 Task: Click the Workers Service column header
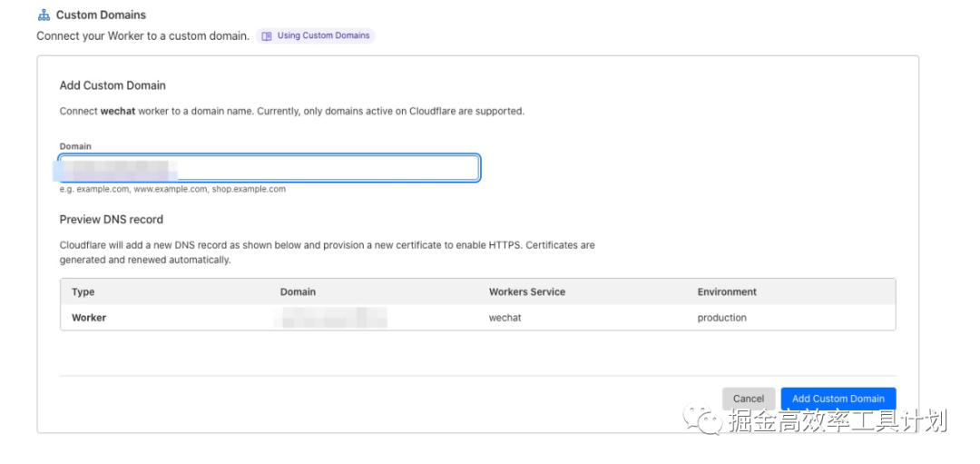click(526, 292)
